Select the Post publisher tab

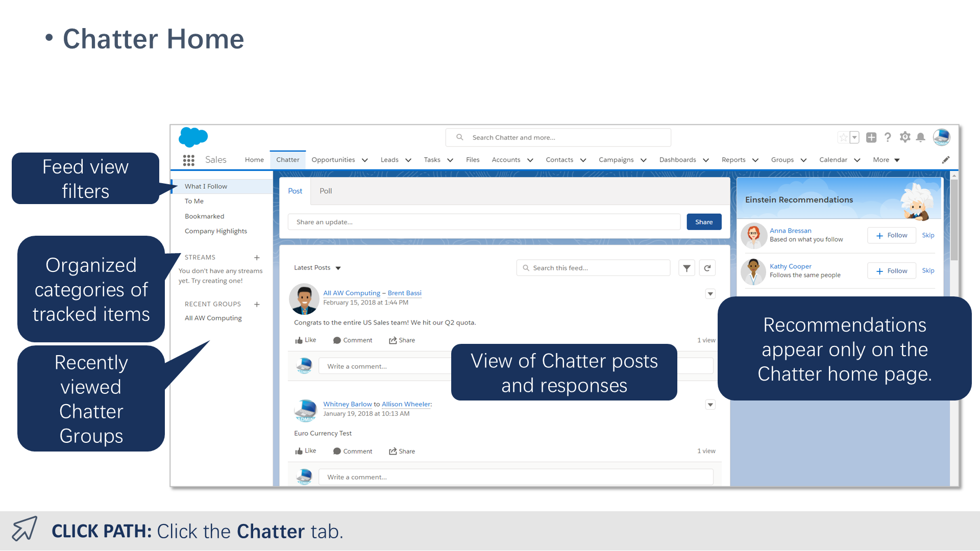295,191
